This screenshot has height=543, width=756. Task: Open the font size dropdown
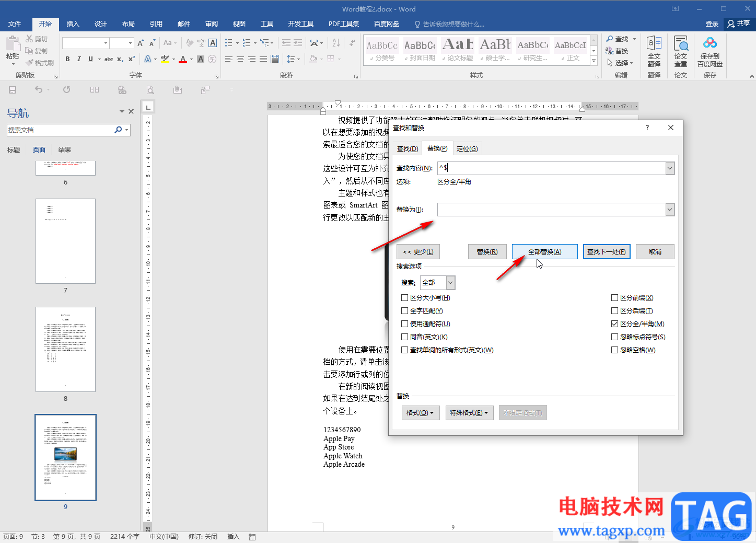tap(130, 43)
